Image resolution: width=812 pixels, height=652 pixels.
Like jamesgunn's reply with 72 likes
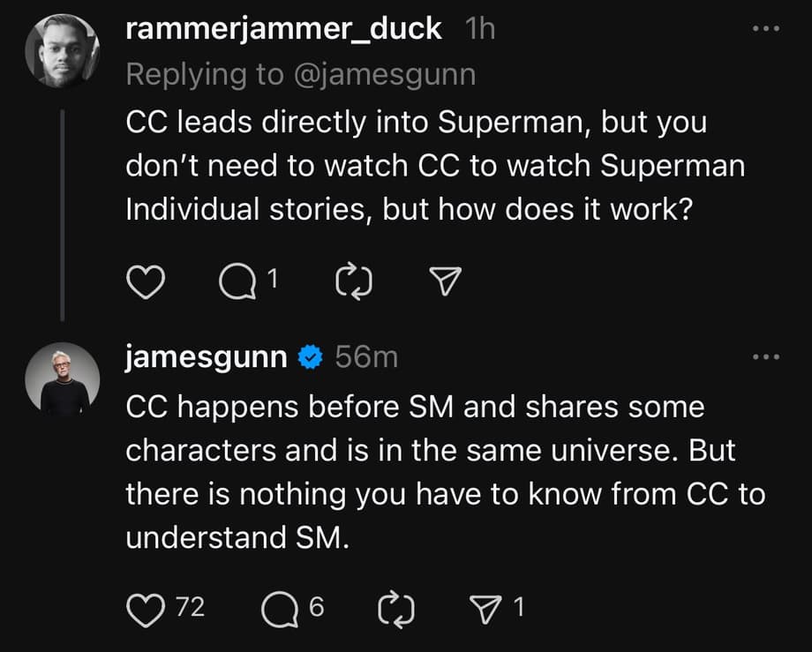click(141, 607)
